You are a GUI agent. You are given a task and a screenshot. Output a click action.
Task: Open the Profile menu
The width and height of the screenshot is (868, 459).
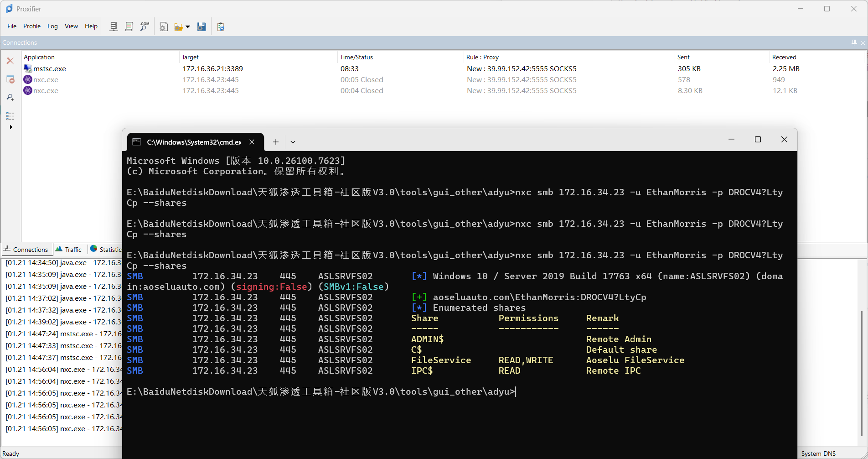pos(32,26)
